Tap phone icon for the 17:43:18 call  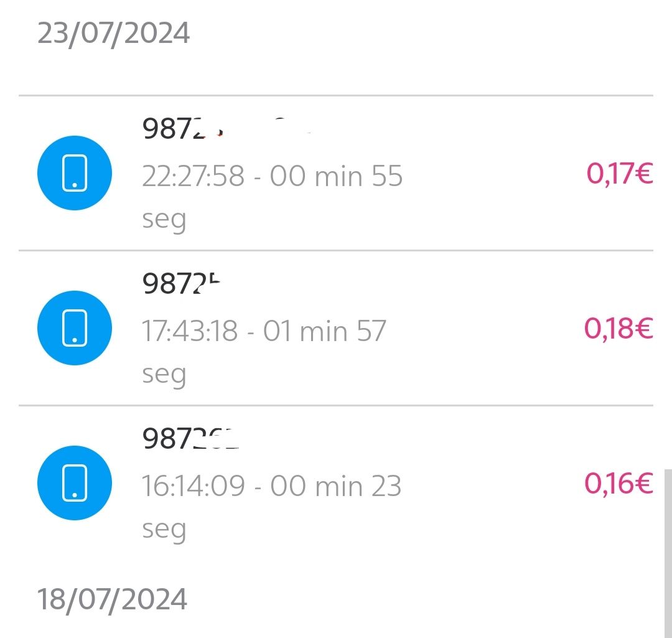pyautogui.click(x=75, y=328)
